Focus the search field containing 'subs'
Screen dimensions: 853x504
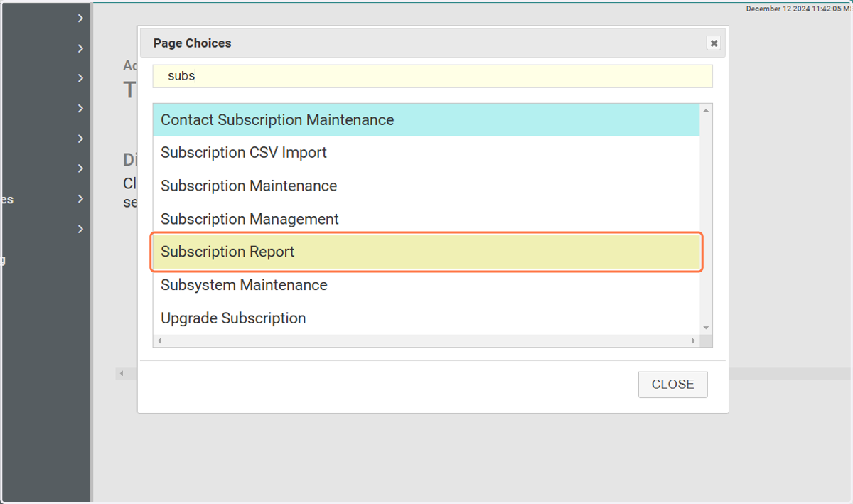click(x=432, y=76)
